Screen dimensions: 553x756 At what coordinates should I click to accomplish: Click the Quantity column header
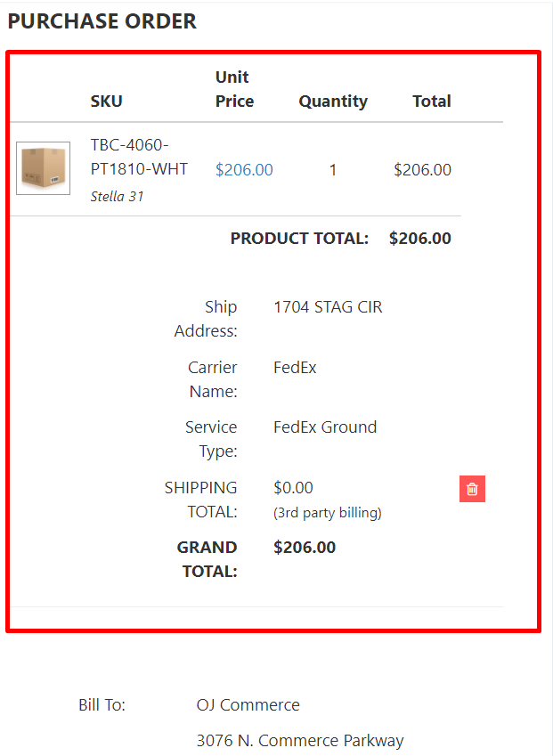[x=333, y=102]
